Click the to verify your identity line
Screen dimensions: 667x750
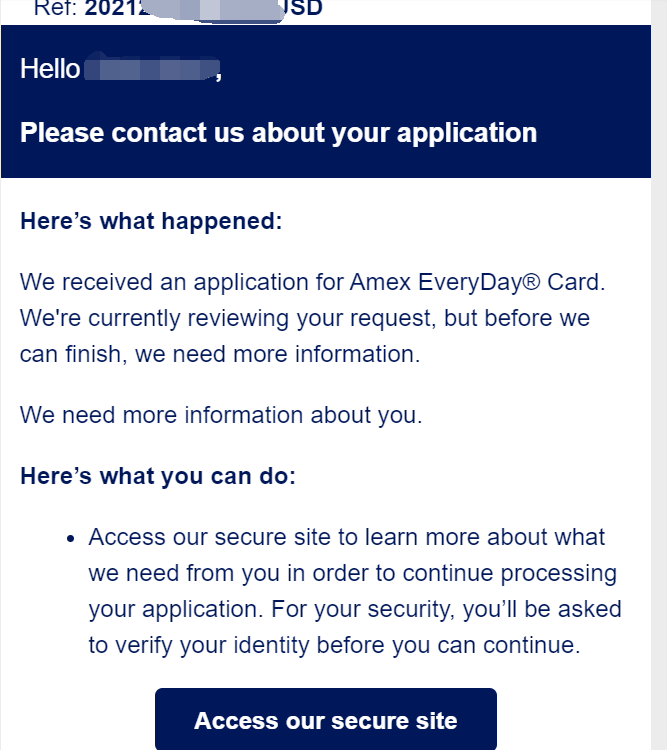(334, 645)
